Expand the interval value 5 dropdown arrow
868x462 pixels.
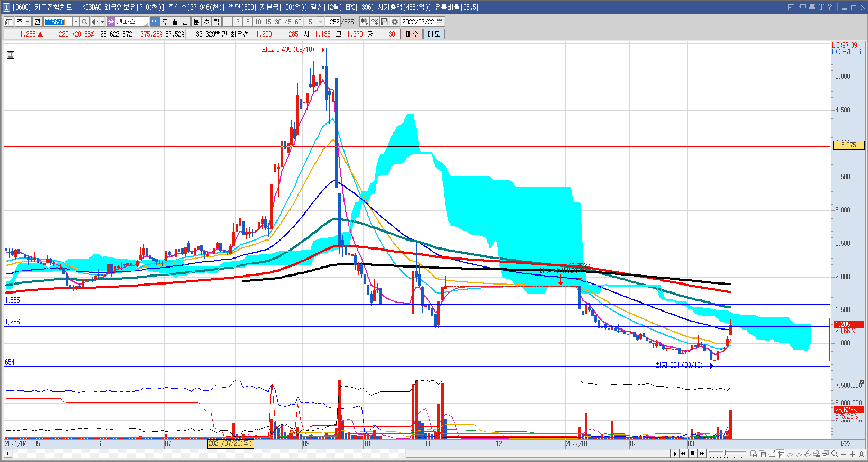click(320, 22)
